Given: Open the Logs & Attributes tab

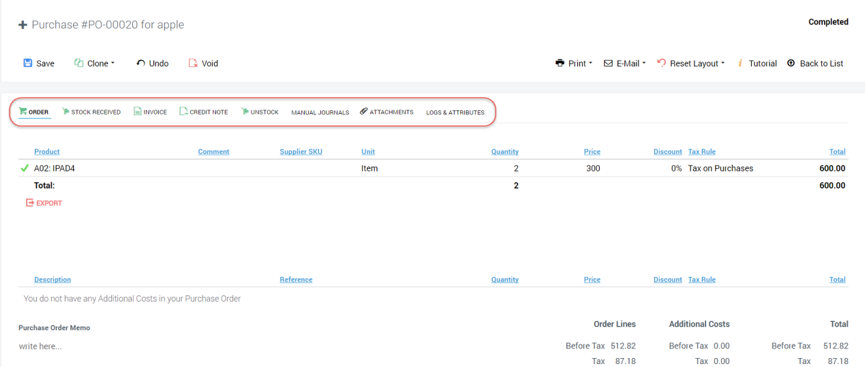Looking at the screenshot, I should click(455, 113).
